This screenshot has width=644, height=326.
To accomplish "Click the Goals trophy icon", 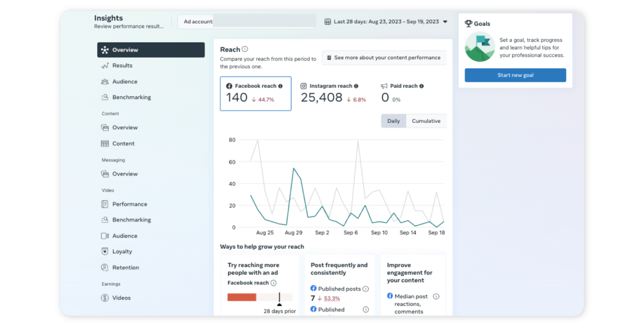I will click(469, 24).
